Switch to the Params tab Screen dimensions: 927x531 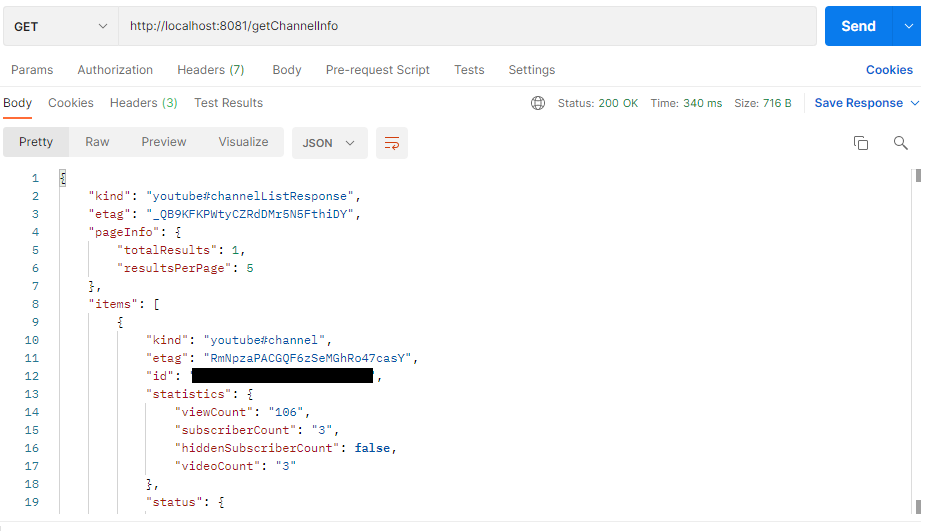pyautogui.click(x=32, y=70)
